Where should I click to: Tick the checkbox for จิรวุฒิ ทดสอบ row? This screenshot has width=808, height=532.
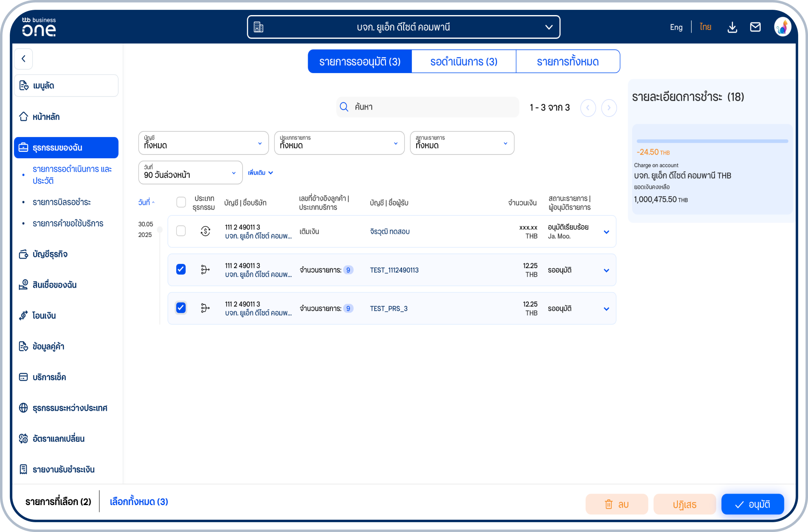pyautogui.click(x=181, y=231)
